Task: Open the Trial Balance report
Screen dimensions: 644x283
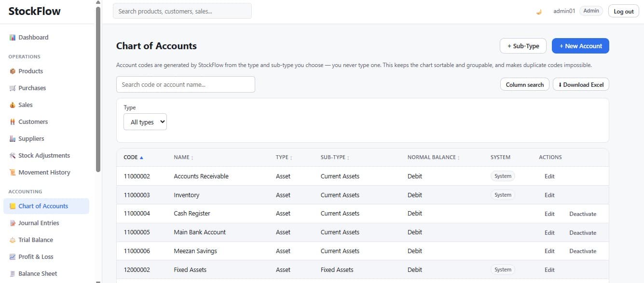Action: 46,240
